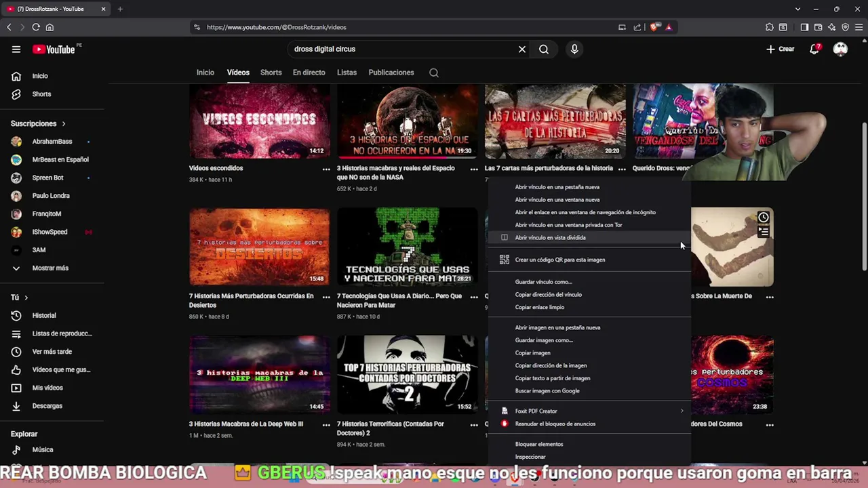The image size is (868, 488).
Task: Clear the search box with the X
Action: coord(522,49)
